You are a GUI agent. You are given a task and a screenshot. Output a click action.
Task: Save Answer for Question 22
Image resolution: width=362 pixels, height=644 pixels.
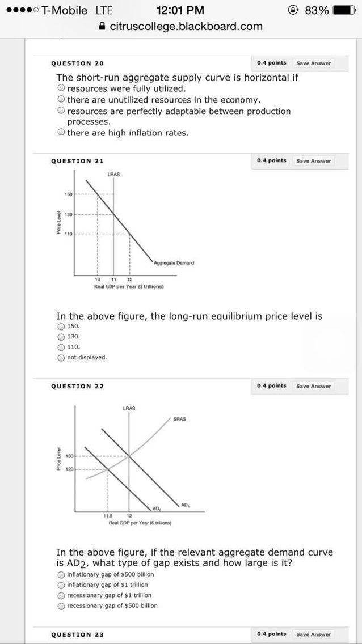(314, 386)
